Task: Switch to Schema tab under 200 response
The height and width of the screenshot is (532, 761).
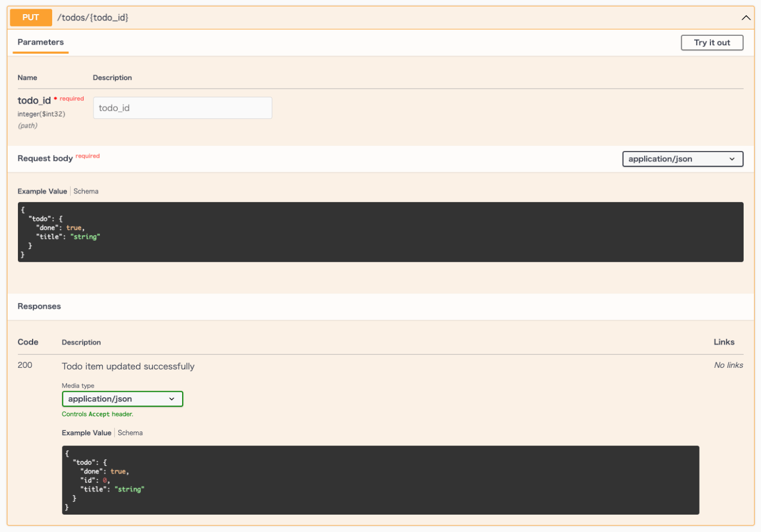Action: 130,433
